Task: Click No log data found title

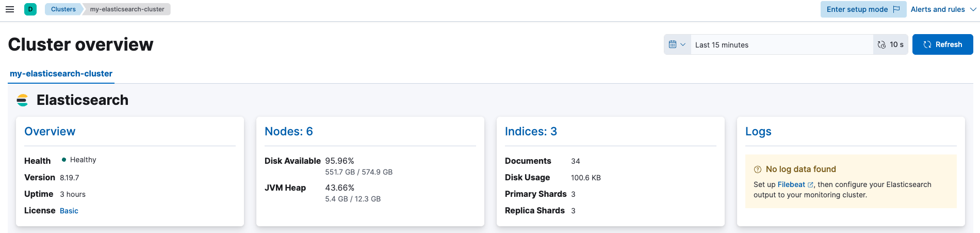Action: click(x=801, y=169)
